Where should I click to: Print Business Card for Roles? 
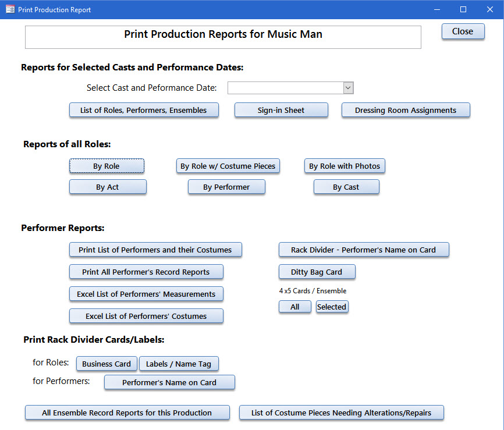[x=107, y=364]
